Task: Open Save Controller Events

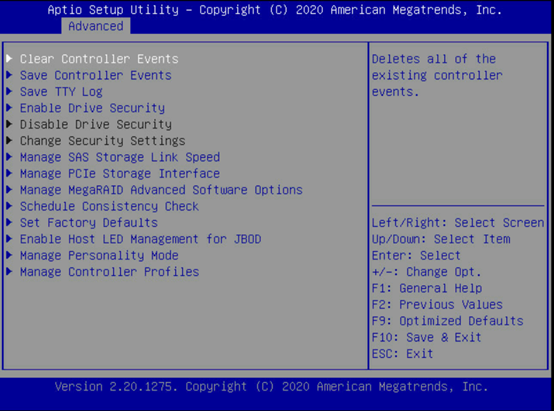Action: [95, 75]
